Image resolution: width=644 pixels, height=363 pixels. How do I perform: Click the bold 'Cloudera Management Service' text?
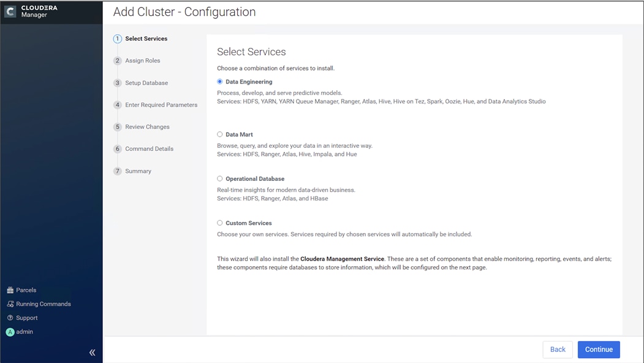coord(342,259)
